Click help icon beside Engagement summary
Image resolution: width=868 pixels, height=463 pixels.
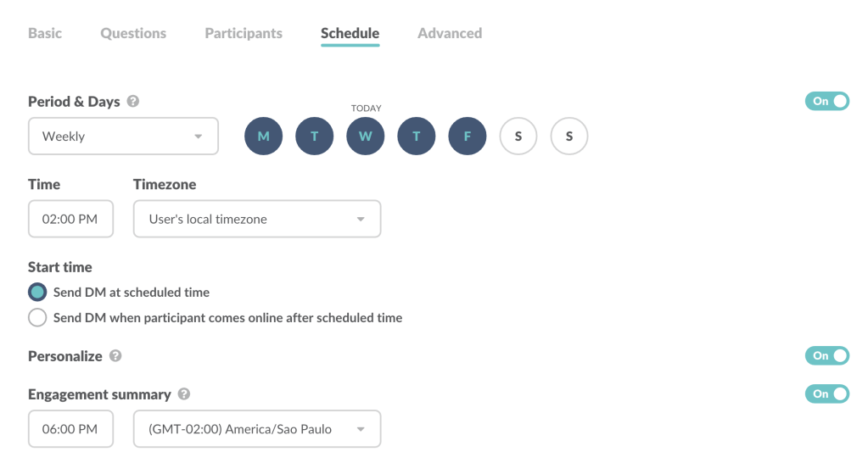click(x=184, y=394)
